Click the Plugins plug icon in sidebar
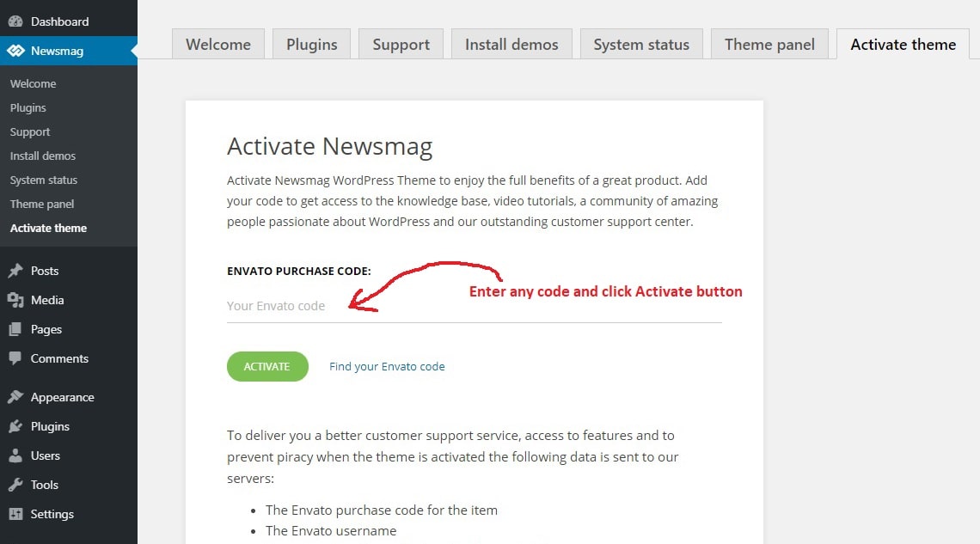This screenshot has width=980, height=544. (15, 426)
